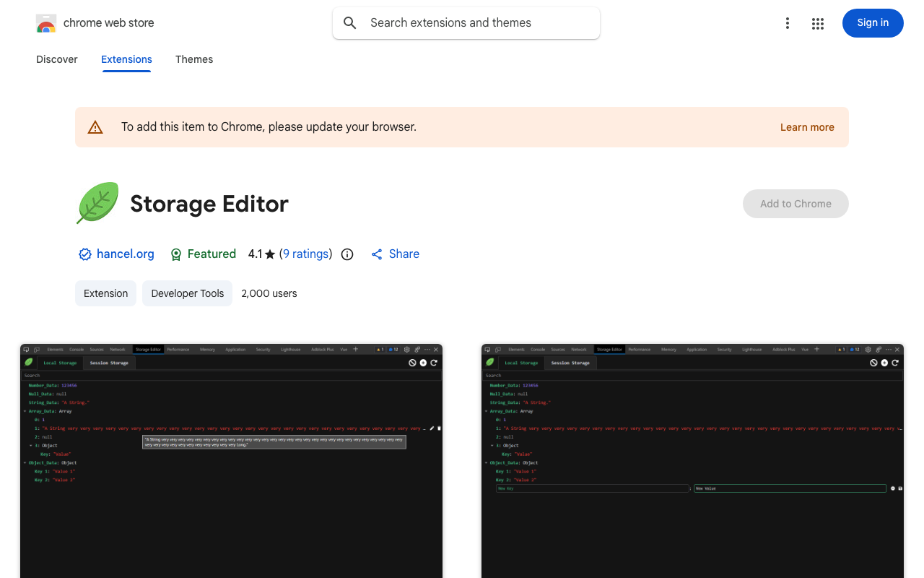Open the second screenshot with New Key field
Viewport: 924px width, 578px height.
(692, 461)
